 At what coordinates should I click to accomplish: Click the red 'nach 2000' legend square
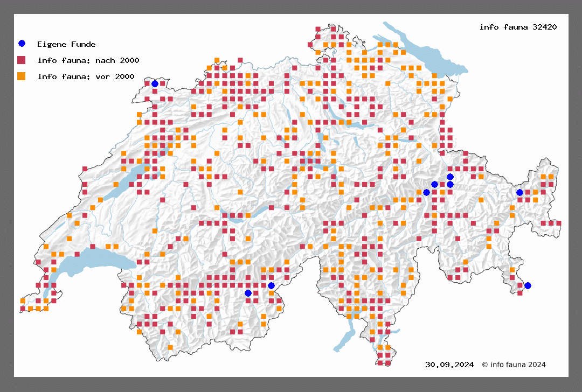tap(22, 60)
